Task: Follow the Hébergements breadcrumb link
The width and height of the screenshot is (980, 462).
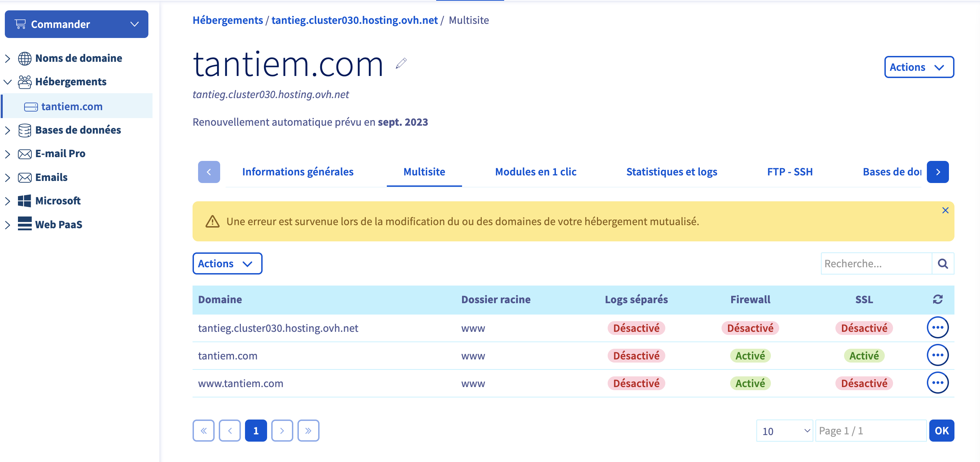Action: point(227,20)
